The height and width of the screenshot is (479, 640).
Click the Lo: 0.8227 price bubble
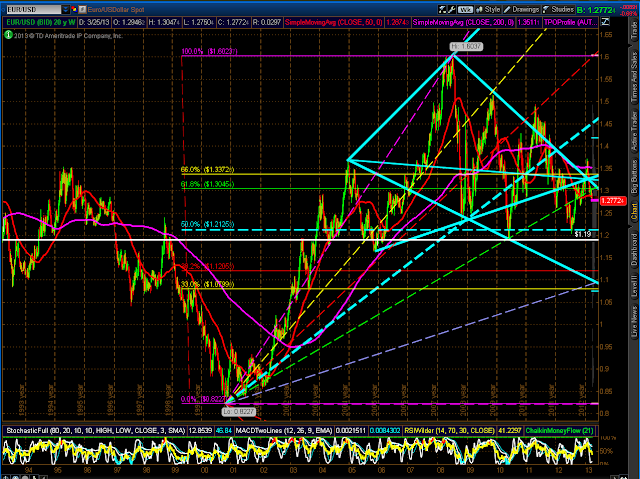pyautogui.click(x=239, y=412)
